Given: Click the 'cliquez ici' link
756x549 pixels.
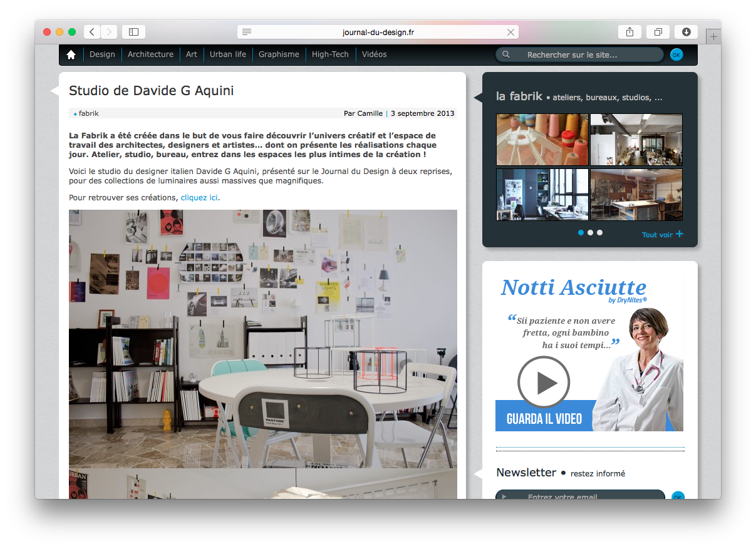Looking at the screenshot, I should (199, 198).
